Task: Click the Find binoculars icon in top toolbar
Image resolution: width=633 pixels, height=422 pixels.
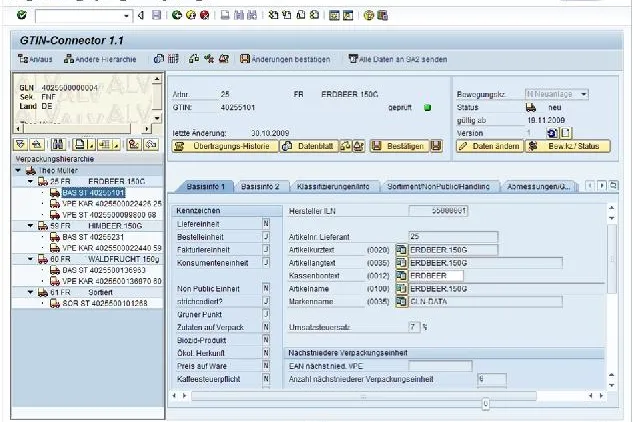Action: [239, 15]
